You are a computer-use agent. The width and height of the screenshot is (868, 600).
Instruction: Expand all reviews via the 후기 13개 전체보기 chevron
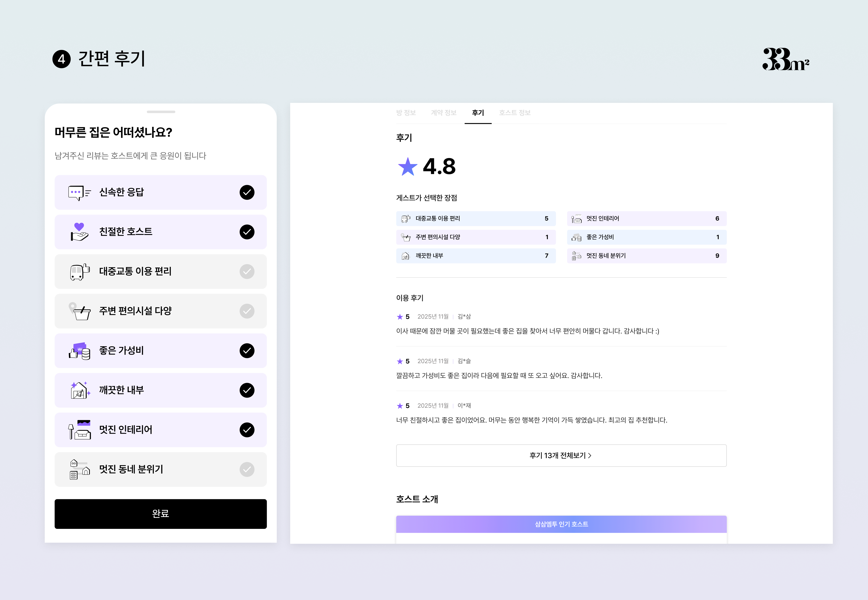click(590, 455)
